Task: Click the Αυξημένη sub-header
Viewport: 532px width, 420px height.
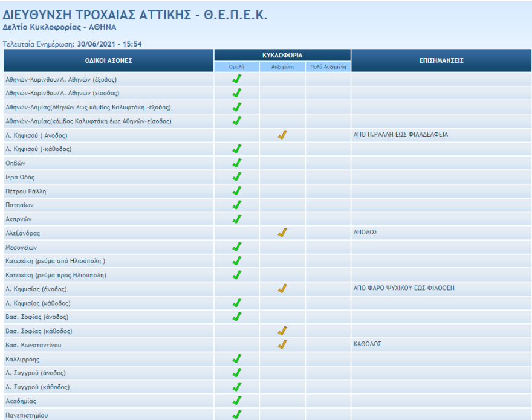Action: coord(282,67)
